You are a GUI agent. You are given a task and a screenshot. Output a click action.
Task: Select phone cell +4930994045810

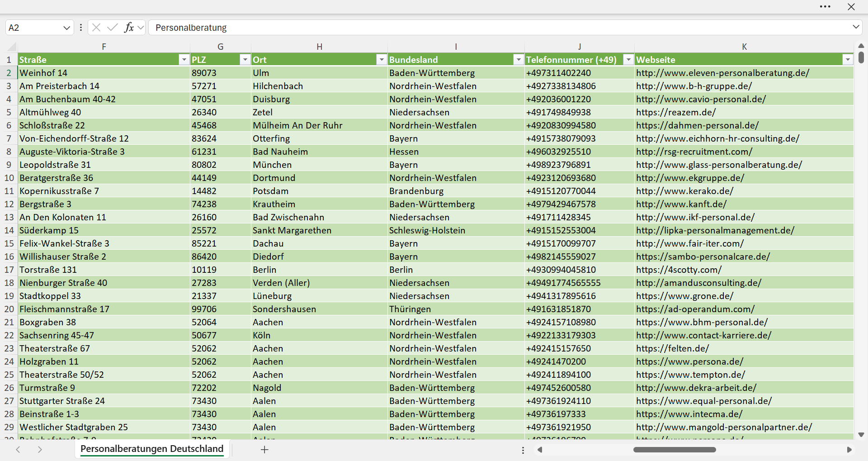coord(580,270)
